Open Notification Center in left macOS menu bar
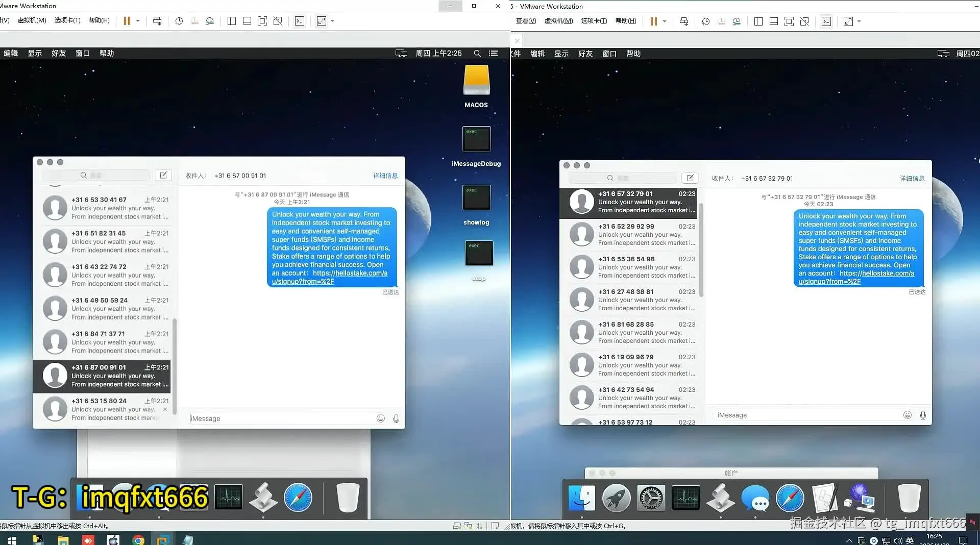The image size is (980, 545). [x=494, y=53]
